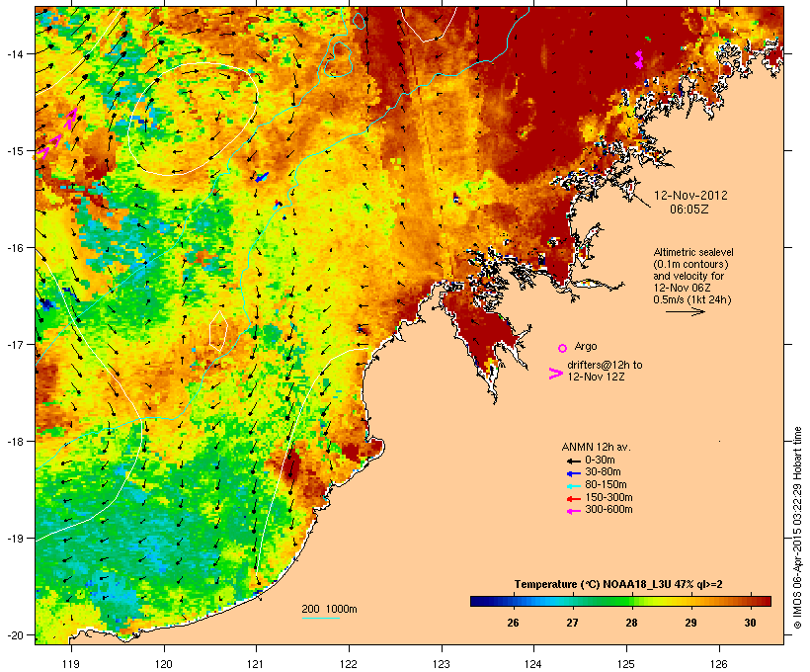Click the cyan 200 1000m isobath line sample
The height and width of the screenshot is (672, 810).
tap(320, 618)
